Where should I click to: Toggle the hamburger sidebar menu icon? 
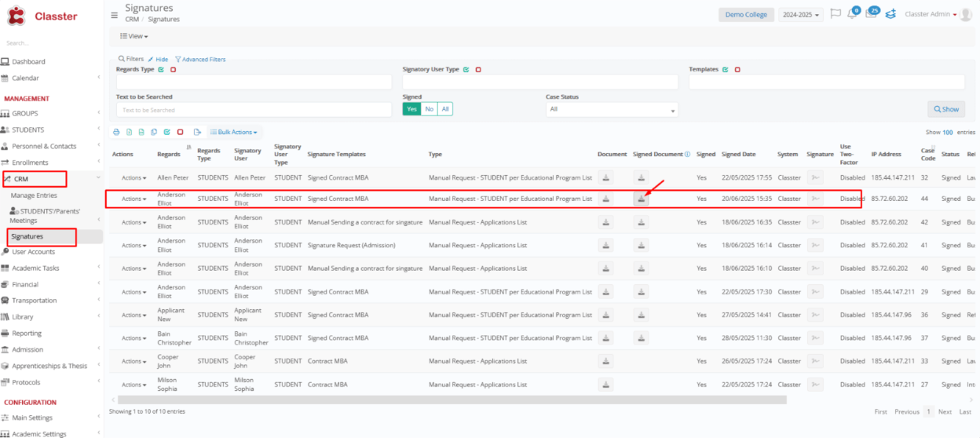[115, 15]
